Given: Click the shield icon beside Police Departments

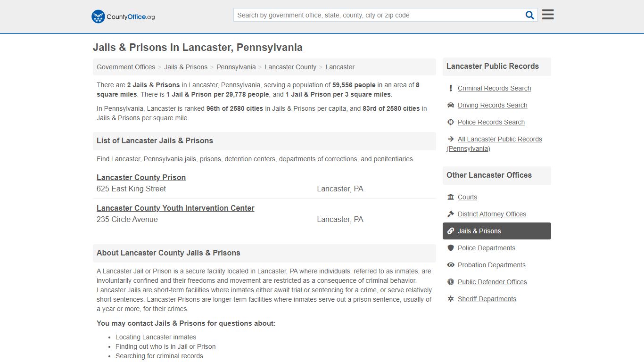Looking at the screenshot, I should point(451,248).
